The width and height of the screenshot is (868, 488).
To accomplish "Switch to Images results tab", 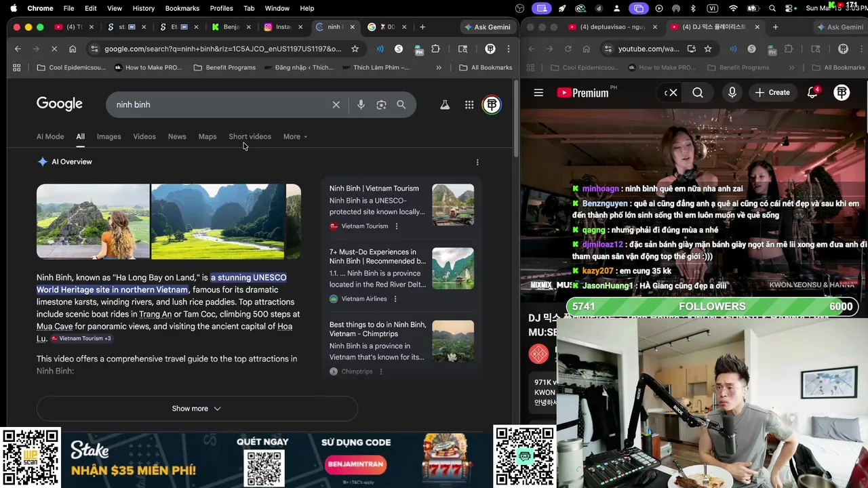I will (x=108, y=136).
